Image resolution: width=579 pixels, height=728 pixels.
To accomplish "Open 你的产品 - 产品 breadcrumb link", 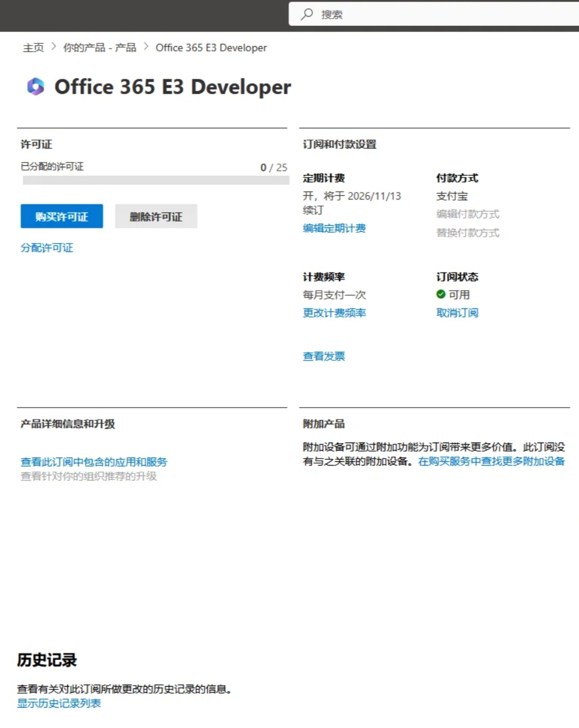I will tap(100, 48).
